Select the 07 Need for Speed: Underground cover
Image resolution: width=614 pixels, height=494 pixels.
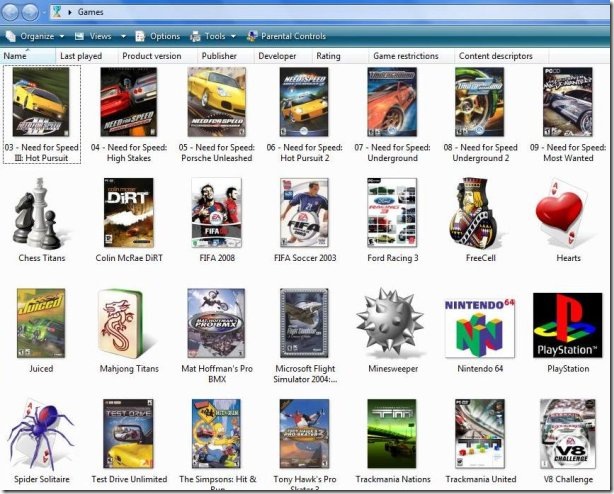(392, 102)
